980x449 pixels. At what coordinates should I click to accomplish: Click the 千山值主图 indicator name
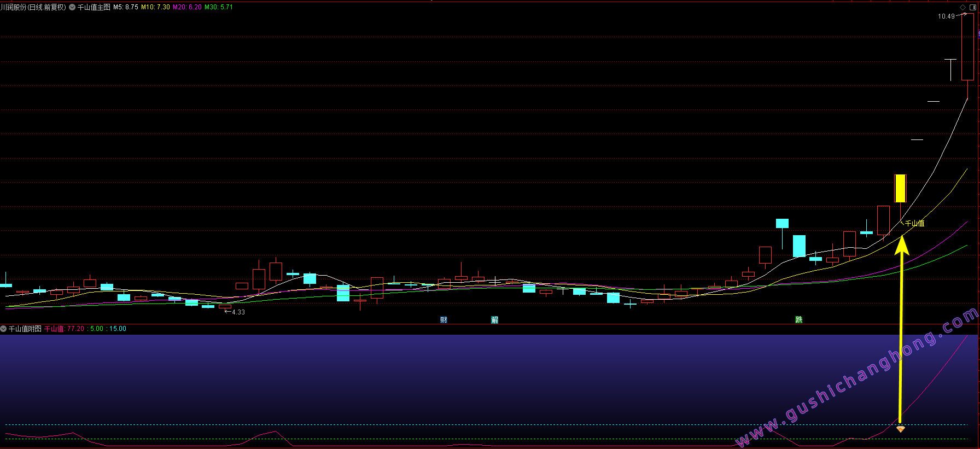click(94, 7)
